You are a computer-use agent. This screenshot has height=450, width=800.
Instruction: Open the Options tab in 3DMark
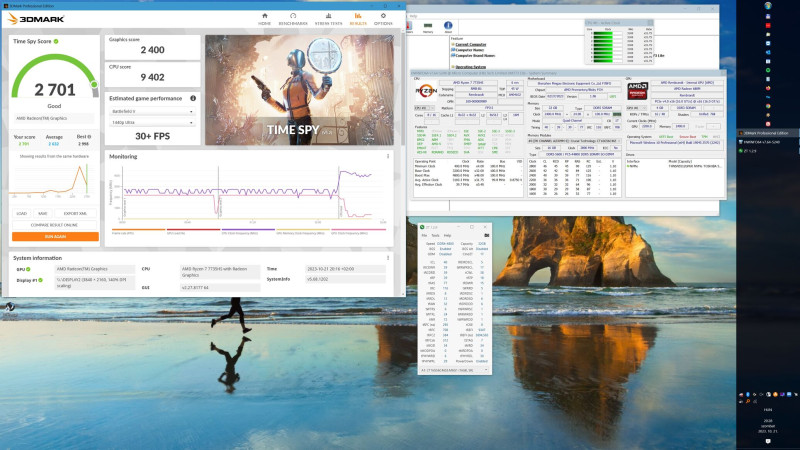coord(383,19)
